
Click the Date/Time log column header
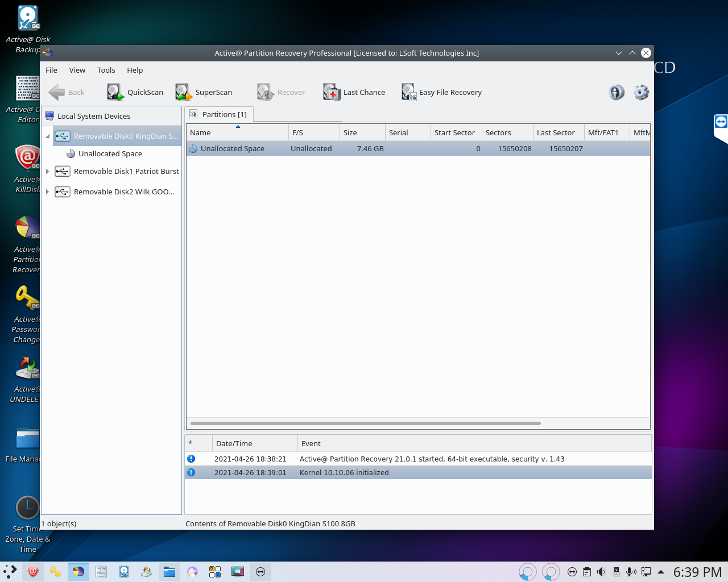point(255,443)
